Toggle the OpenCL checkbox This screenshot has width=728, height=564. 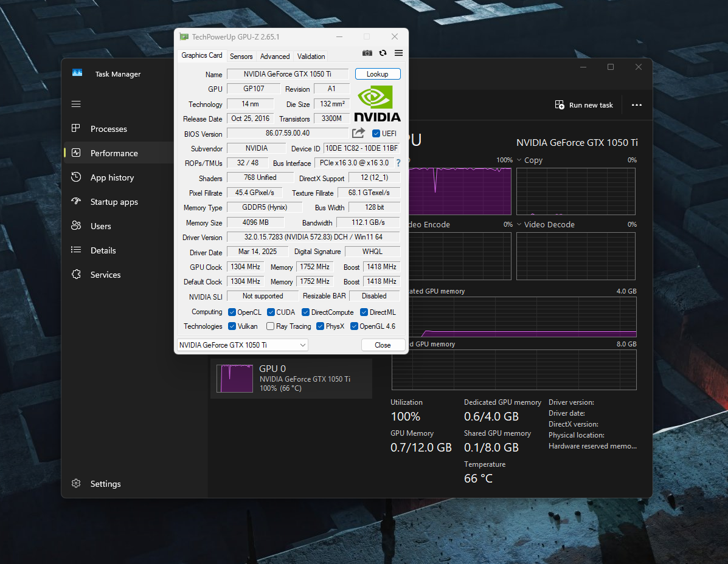pos(232,312)
